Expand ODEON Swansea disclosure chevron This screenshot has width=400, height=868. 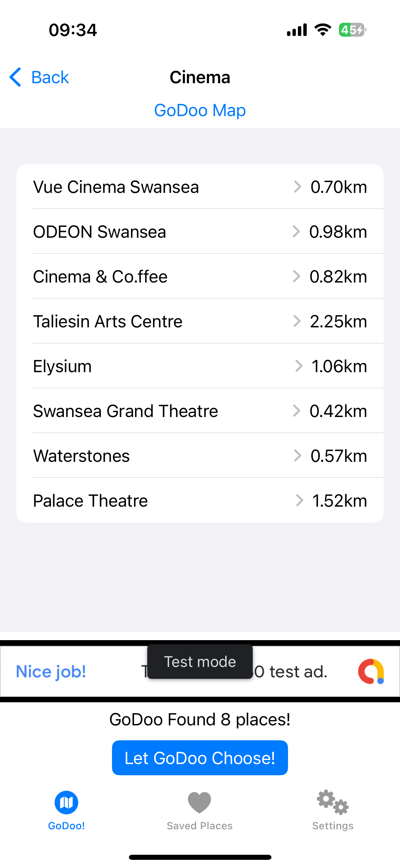[x=297, y=232]
